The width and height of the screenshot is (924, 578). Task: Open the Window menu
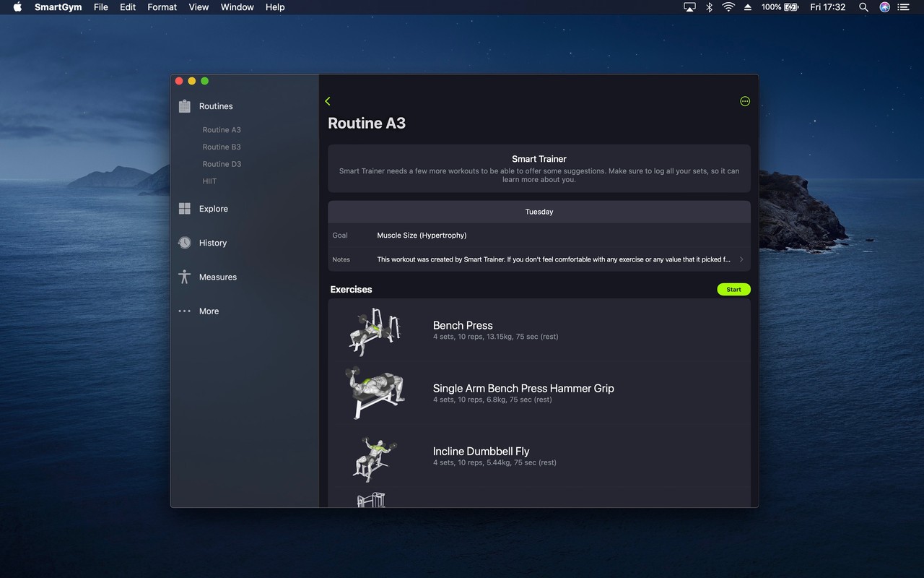[237, 7]
